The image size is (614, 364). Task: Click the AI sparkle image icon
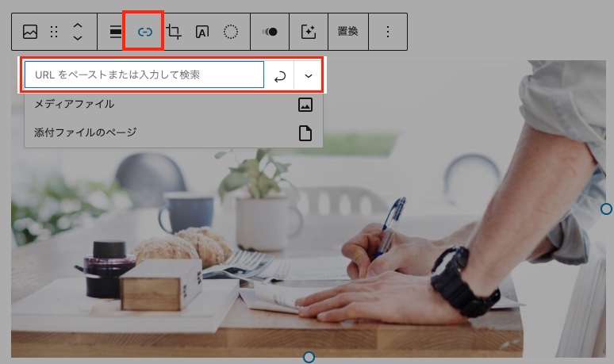click(x=309, y=32)
